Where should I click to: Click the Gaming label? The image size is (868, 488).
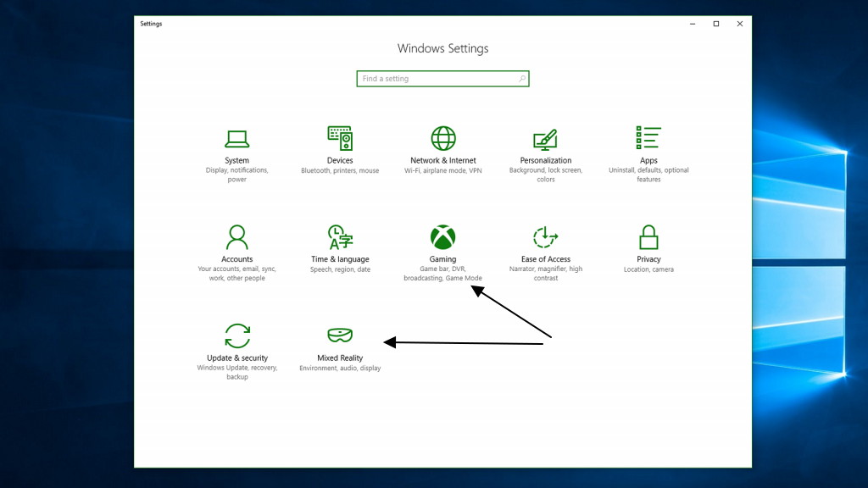pos(442,259)
